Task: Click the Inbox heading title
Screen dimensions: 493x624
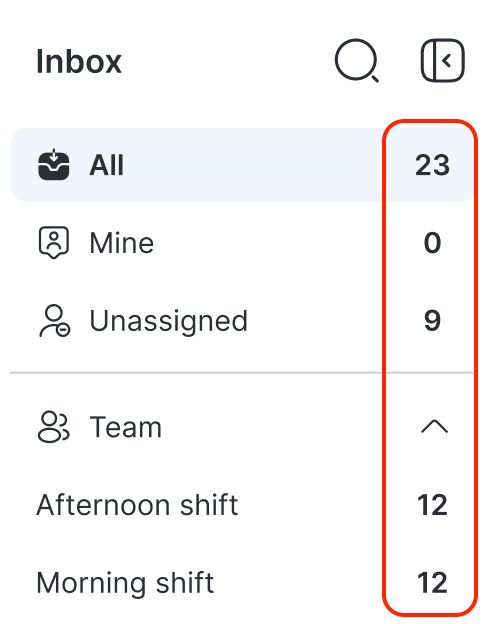Action: [79, 62]
